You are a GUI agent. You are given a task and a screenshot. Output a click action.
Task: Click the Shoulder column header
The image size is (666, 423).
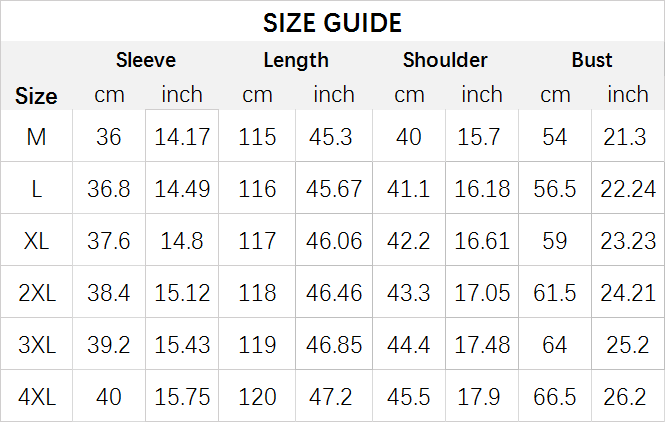tap(445, 60)
